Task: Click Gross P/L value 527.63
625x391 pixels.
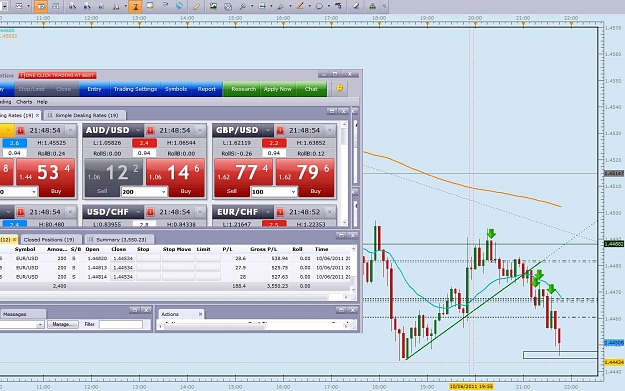Action: coord(279,277)
